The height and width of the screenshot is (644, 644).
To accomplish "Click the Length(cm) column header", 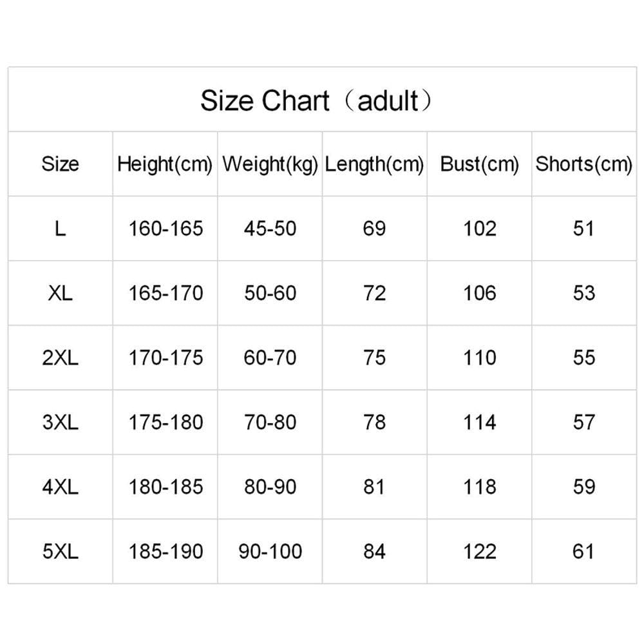I will click(x=374, y=165).
